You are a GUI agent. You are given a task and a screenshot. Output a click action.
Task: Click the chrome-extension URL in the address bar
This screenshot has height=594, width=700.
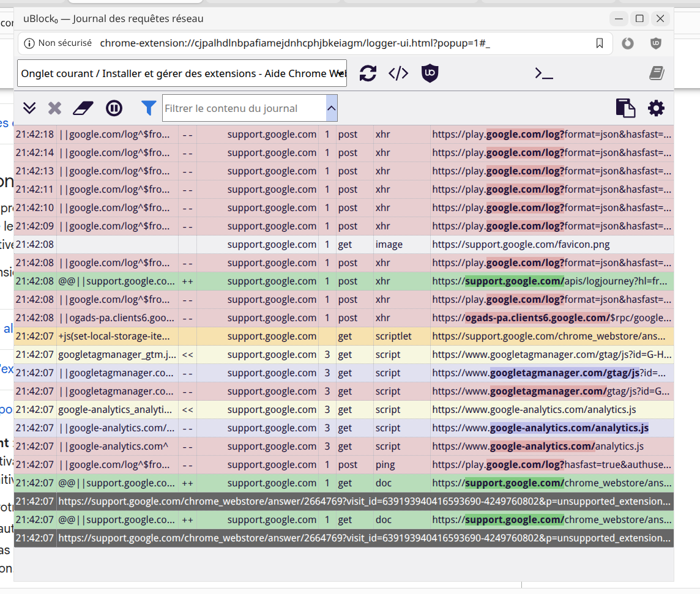(x=295, y=43)
